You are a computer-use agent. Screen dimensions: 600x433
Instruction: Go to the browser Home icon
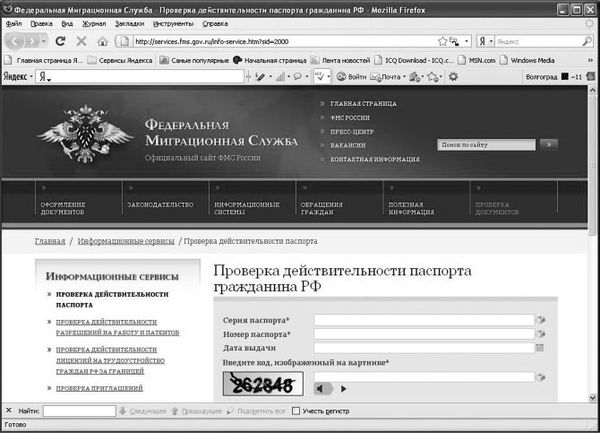pyautogui.click(x=102, y=41)
